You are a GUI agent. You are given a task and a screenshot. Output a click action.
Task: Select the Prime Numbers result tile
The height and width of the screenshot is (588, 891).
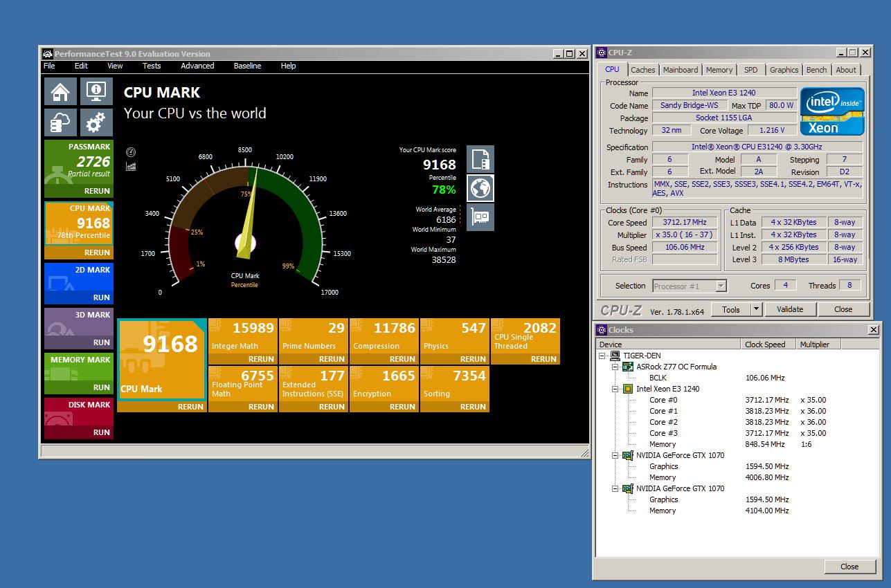[x=313, y=341]
